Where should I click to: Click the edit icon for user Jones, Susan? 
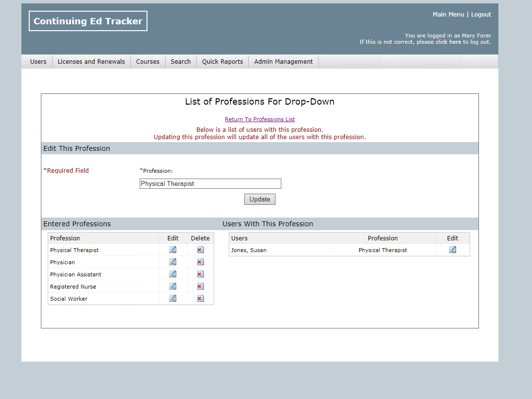click(452, 250)
